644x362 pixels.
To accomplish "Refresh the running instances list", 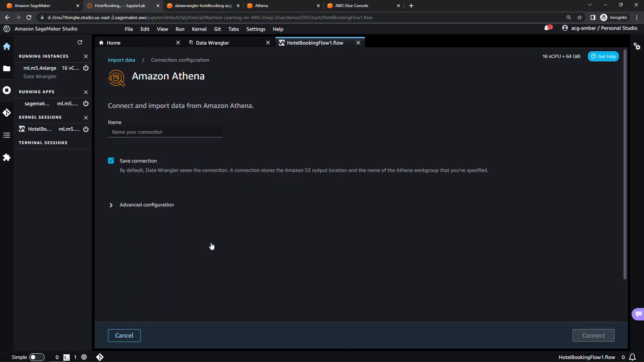I will coord(80,42).
